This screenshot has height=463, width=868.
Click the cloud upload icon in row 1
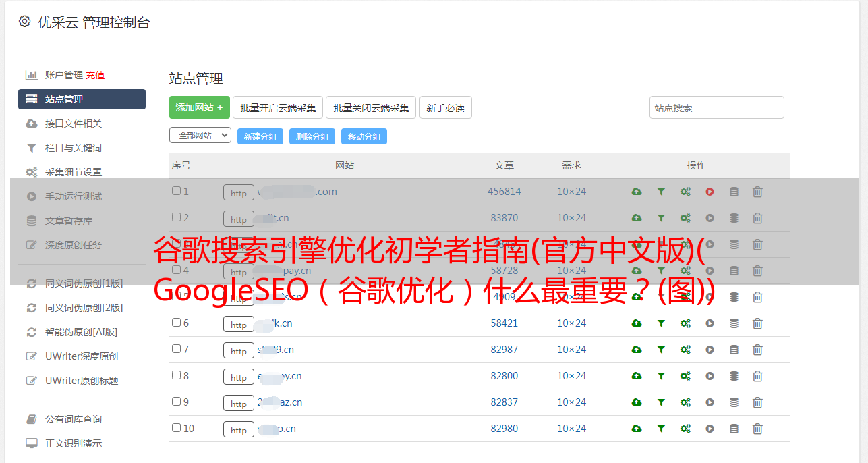tap(637, 192)
